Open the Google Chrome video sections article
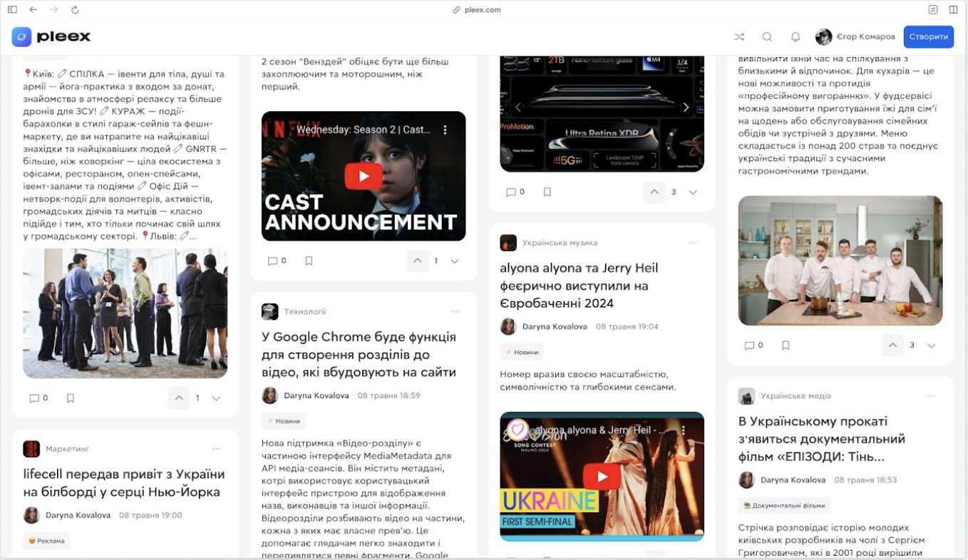 tap(359, 354)
